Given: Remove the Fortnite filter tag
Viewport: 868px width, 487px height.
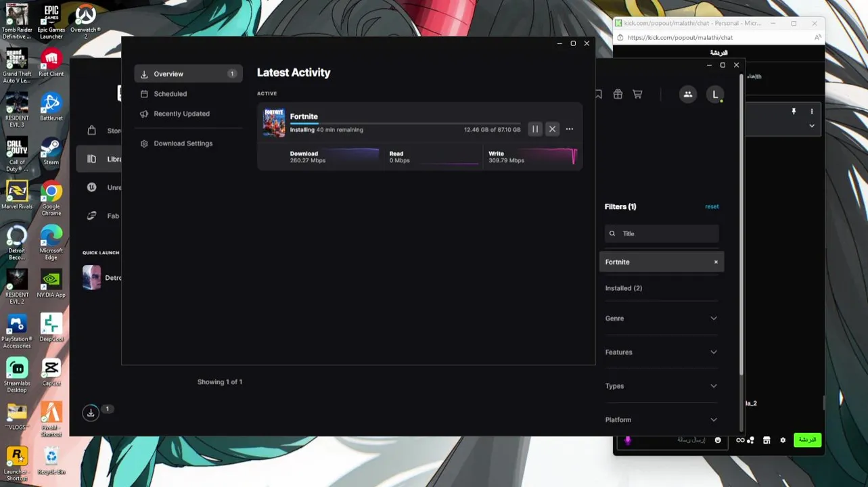Looking at the screenshot, I should pyautogui.click(x=716, y=262).
